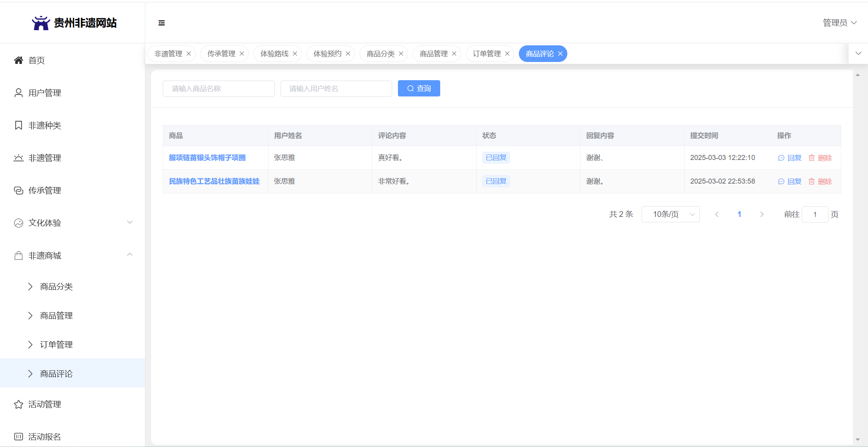Open 用户管理 via its person icon
This screenshot has height=447, width=868.
[x=18, y=93]
